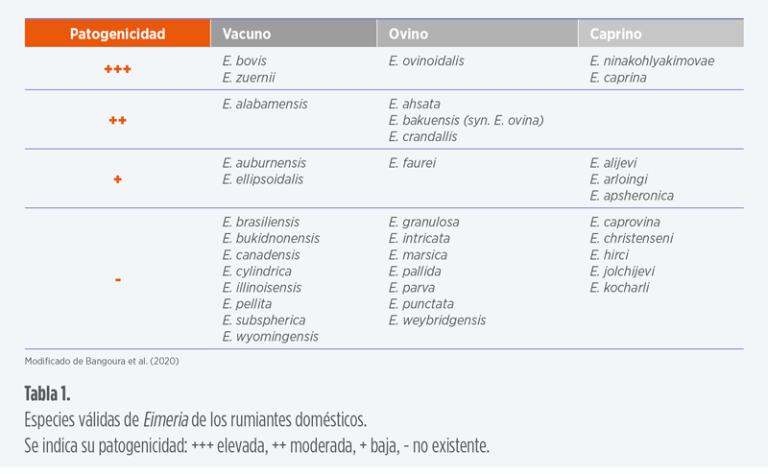
Task: Click the Modificado de Bangoura et al. (2020) citation
Action: [x=101, y=360]
